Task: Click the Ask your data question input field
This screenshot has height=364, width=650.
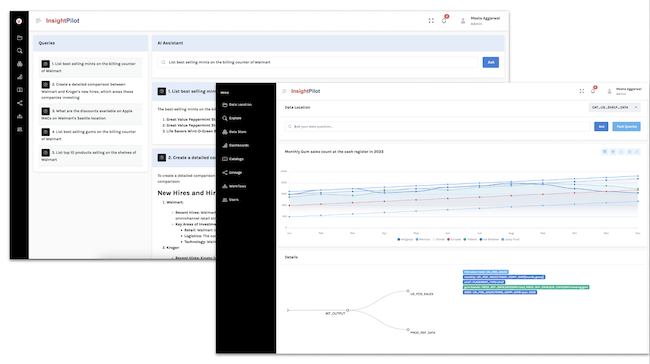Action: 437,126
